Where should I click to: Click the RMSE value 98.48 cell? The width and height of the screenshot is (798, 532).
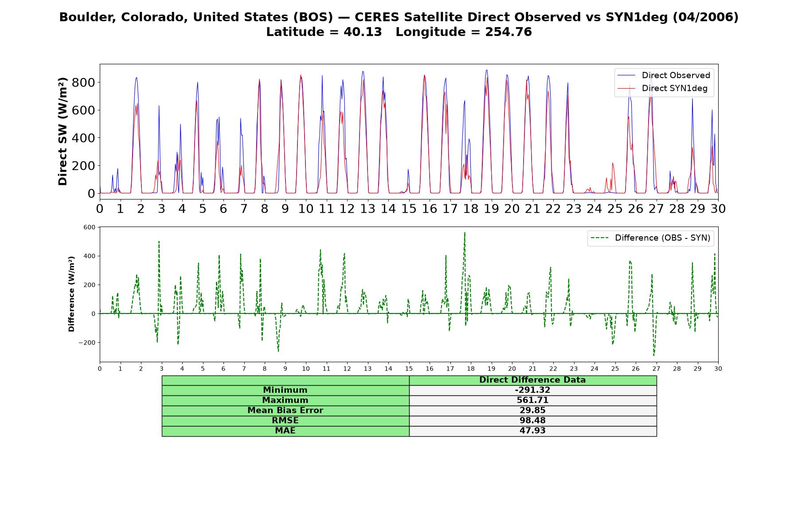[532, 421]
